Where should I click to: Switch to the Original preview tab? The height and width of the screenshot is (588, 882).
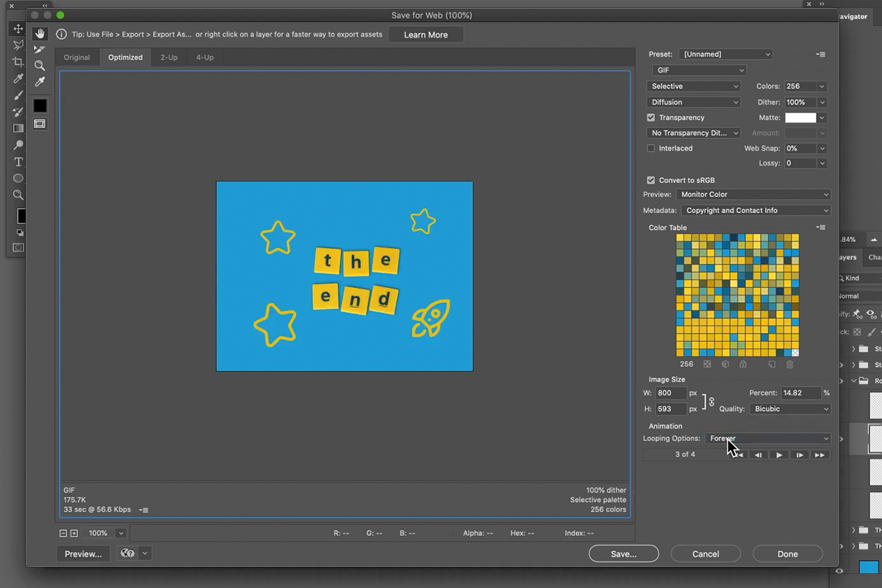click(76, 57)
